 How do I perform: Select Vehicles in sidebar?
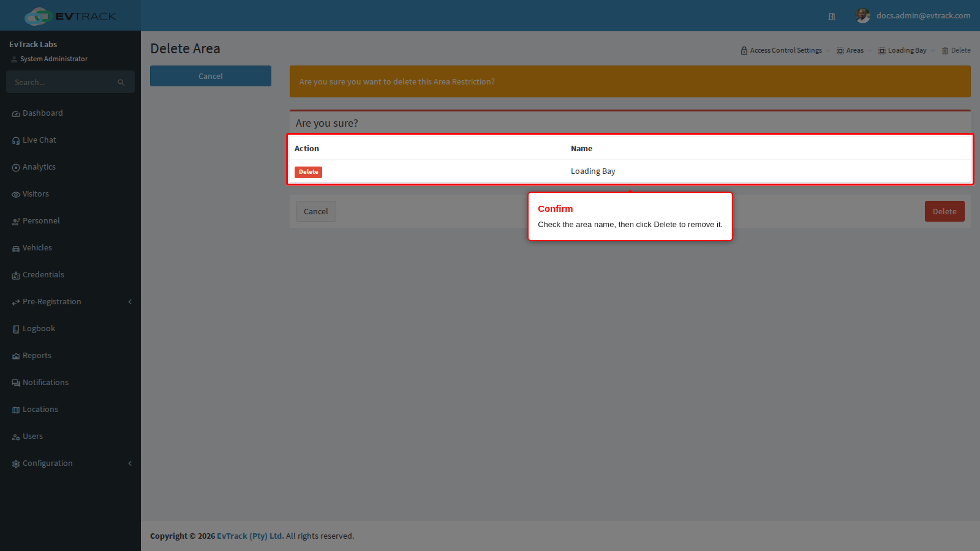[x=37, y=248]
